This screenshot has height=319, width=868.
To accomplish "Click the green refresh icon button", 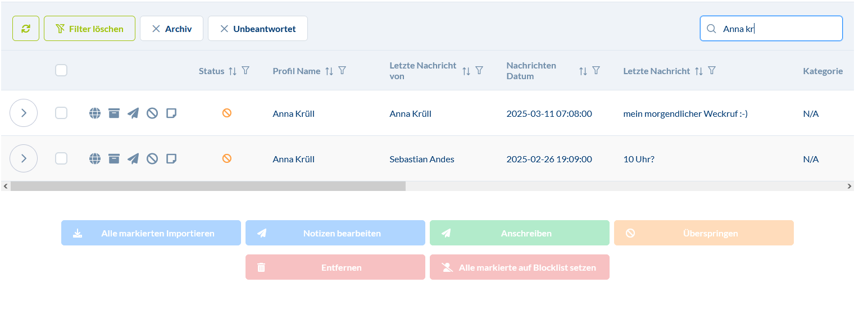I will [26, 29].
